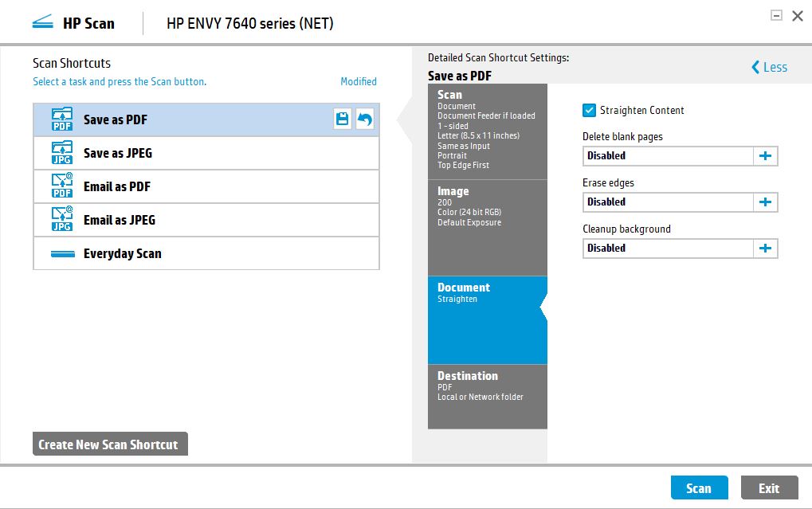Click the Save as PDF folder icon
The height and width of the screenshot is (509, 812).
(x=62, y=119)
